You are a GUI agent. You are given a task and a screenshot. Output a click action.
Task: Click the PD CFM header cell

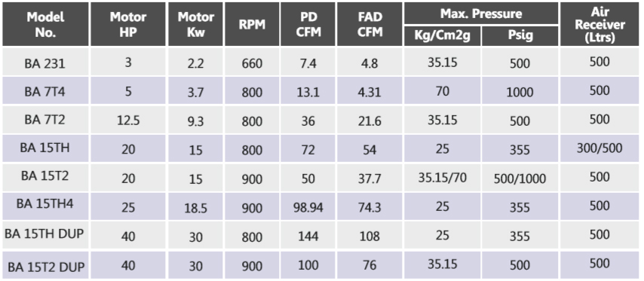click(308, 24)
